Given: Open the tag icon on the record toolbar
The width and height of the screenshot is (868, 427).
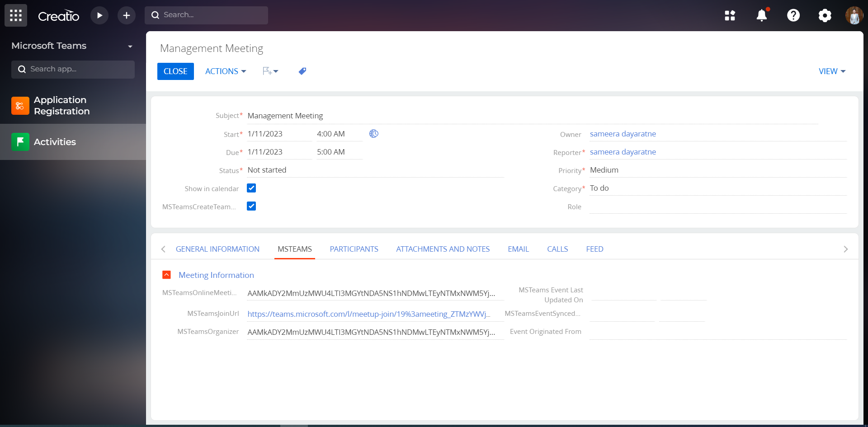Looking at the screenshot, I should (x=302, y=71).
